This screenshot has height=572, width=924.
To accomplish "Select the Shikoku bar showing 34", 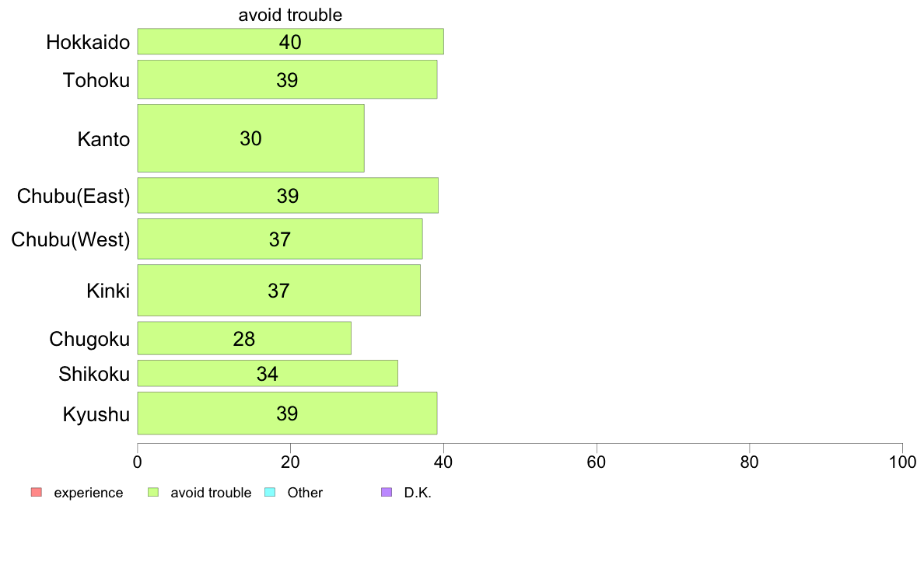I will (268, 373).
